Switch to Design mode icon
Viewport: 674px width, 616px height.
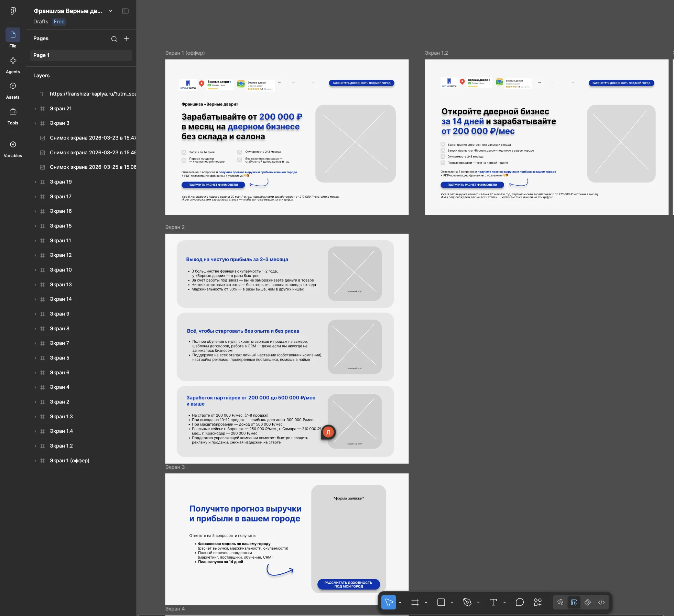tap(574, 602)
